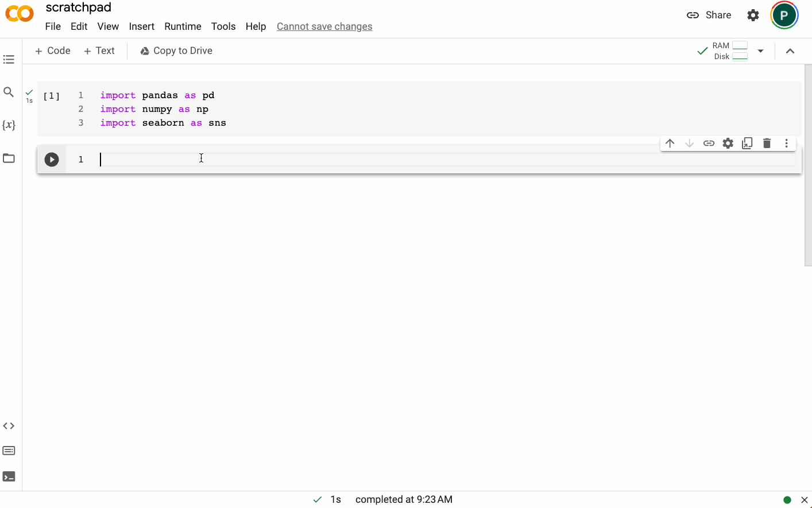
Task: Add a new Code cell
Action: click(x=53, y=51)
